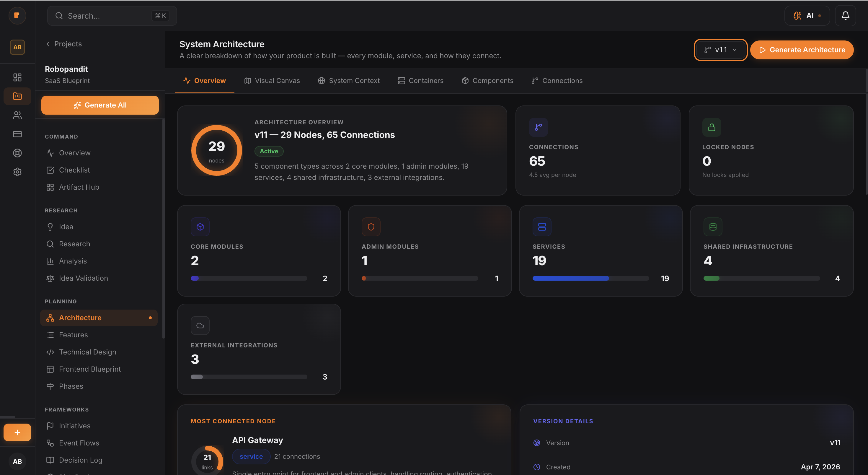
Task: Click the billing card icon in left rail
Action: point(17,134)
